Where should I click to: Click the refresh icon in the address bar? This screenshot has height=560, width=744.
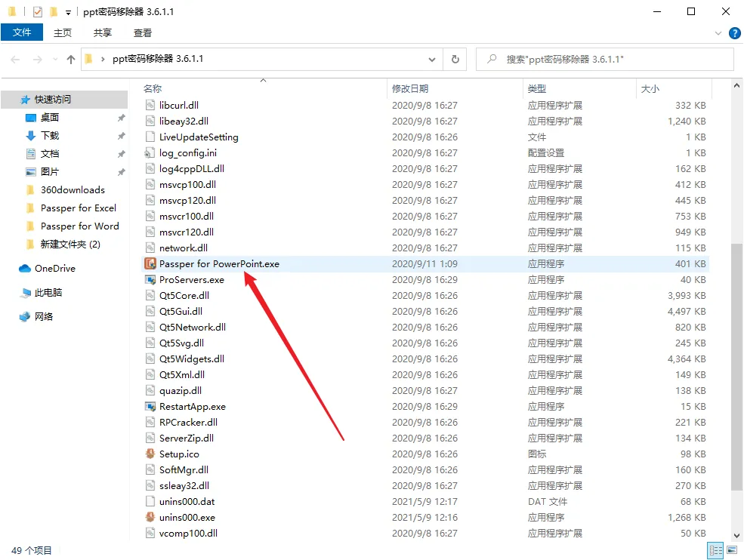[454, 58]
